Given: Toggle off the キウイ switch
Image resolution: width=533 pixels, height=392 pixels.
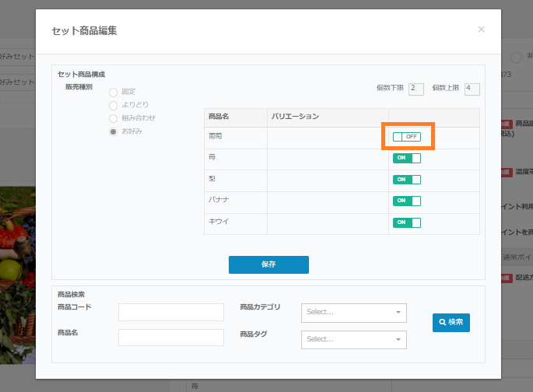Looking at the screenshot, I should 406,222.
